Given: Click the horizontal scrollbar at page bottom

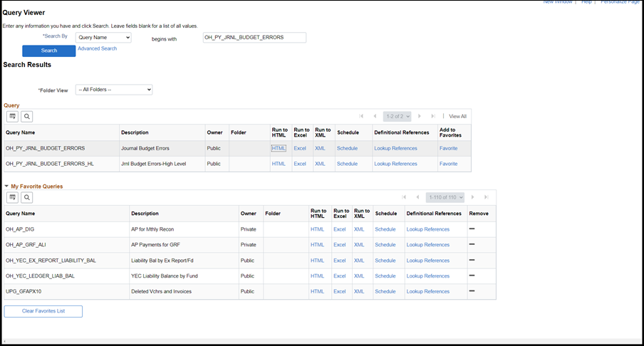Looking at the screenshot, I should 322,341.
